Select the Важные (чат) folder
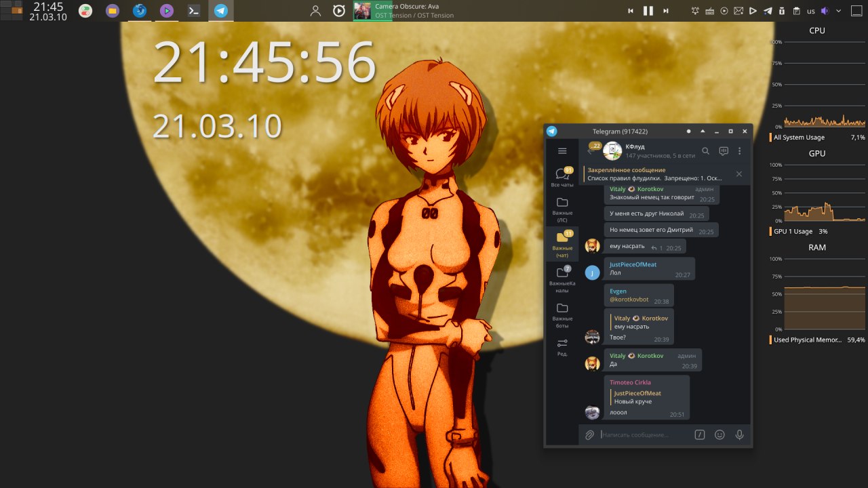Image resolution: width=868 pixels, height=488 pixels. (x=562, y=244)
